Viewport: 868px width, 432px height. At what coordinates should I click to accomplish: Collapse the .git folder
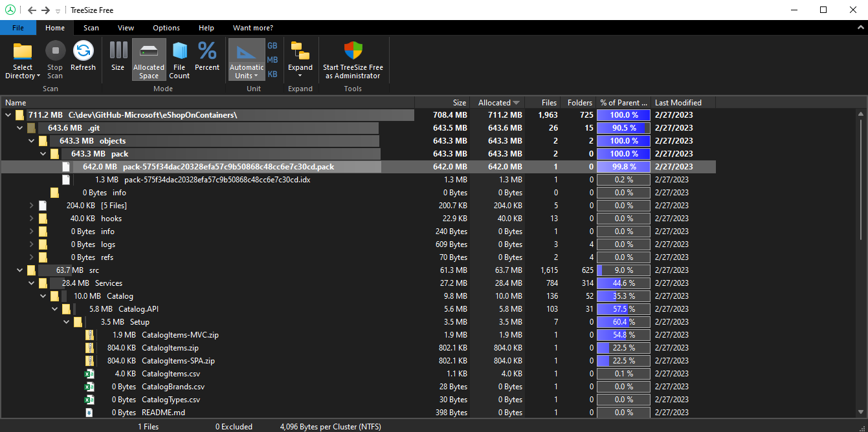click(19, 128)
